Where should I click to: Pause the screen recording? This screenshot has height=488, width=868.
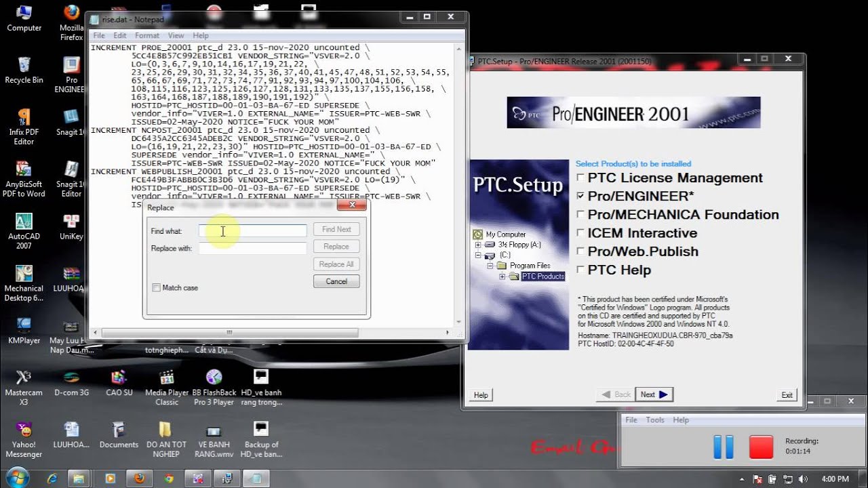pos(724,447)
